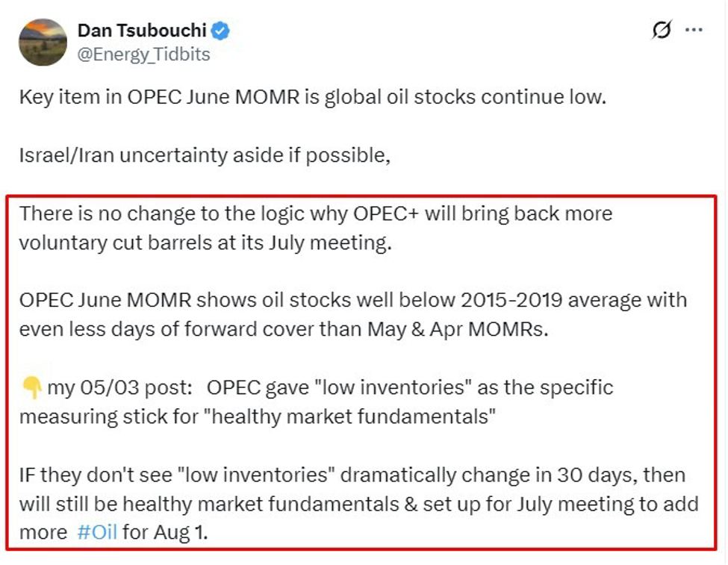Screen dimensions: 728x565
Task: Open the @Energy_Tidbits handle link
Action: [x=144, y=54]
